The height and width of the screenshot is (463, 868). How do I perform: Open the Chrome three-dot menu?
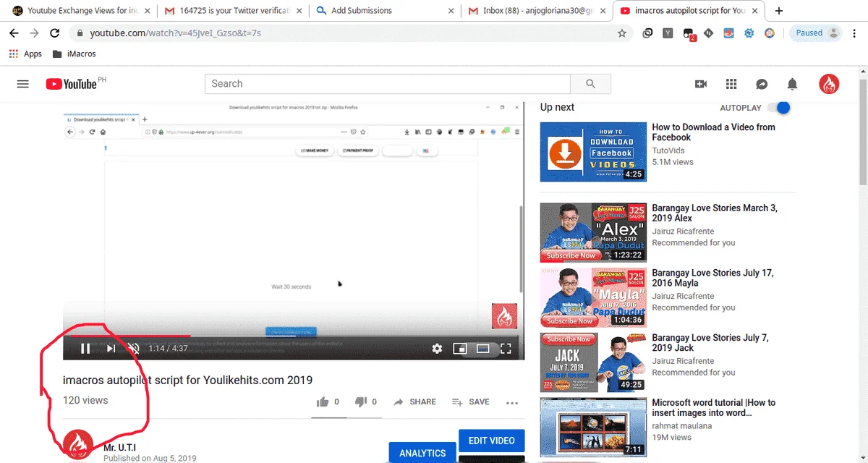tap(855, 33)
